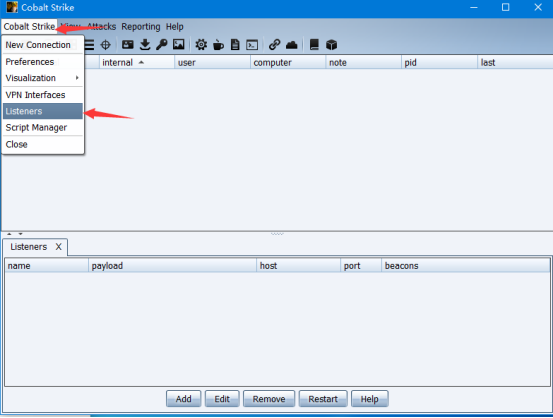Sort listeners by name column

[x=47, y=266]
